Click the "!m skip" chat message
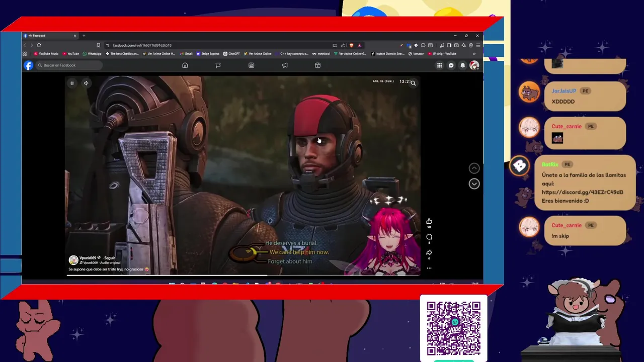This screenshot has height=362, width=644. [560, 236]
